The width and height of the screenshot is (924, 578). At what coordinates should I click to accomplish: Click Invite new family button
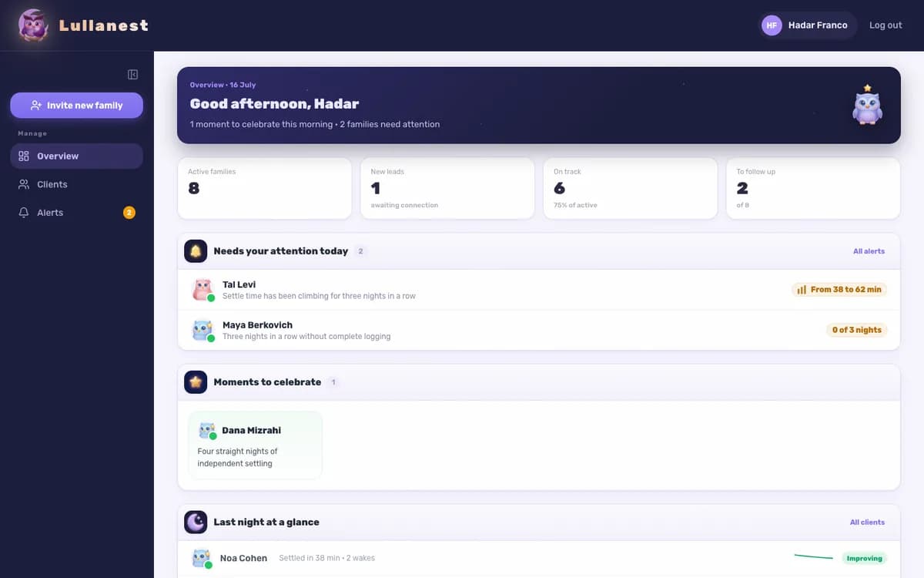[x=76, y=106]
